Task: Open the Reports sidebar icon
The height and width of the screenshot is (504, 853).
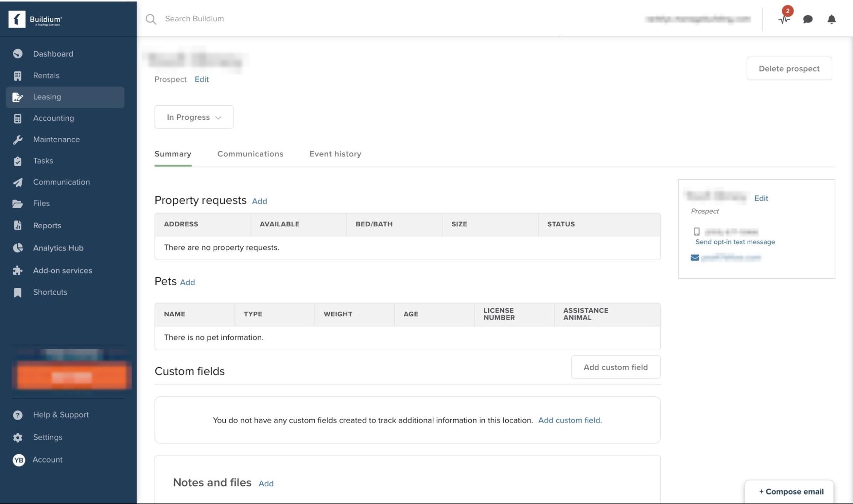Action: click(17, 225)
